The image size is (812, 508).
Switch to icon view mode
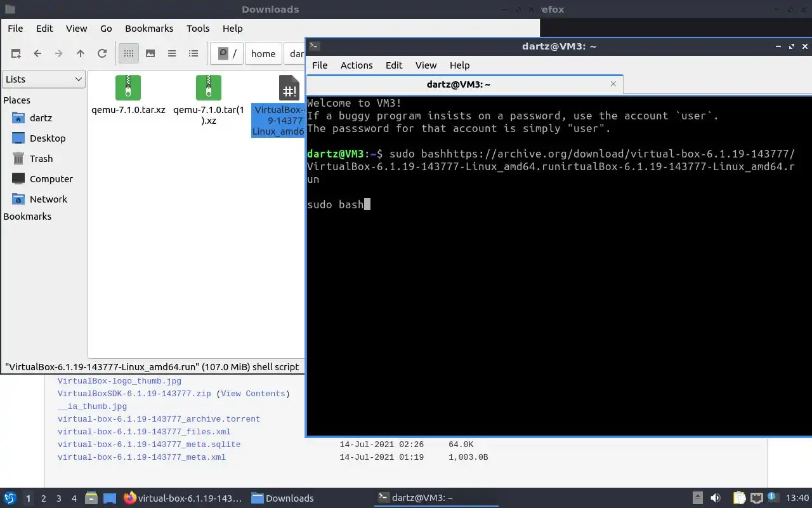pos(129,54)
